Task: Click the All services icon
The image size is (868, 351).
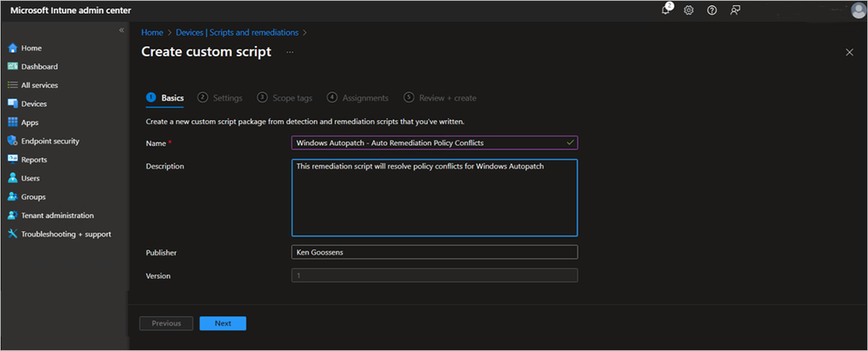Action: click(13, 85)
